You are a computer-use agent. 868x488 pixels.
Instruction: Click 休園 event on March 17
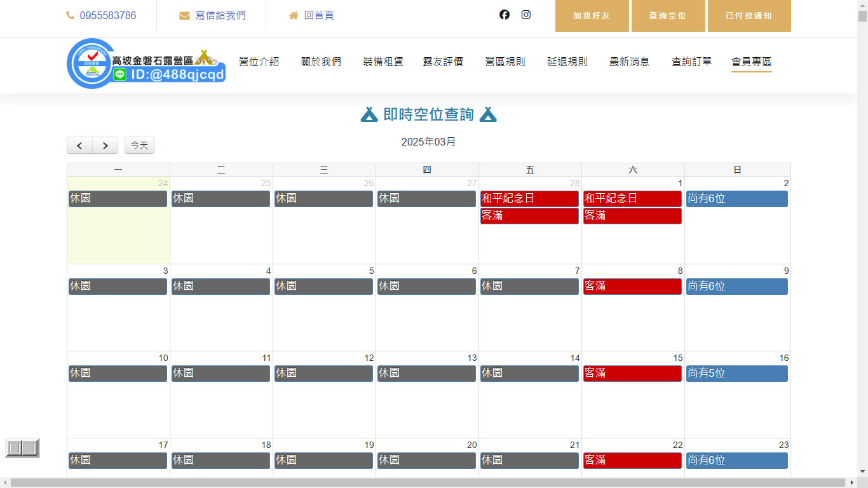coord(118,461)
